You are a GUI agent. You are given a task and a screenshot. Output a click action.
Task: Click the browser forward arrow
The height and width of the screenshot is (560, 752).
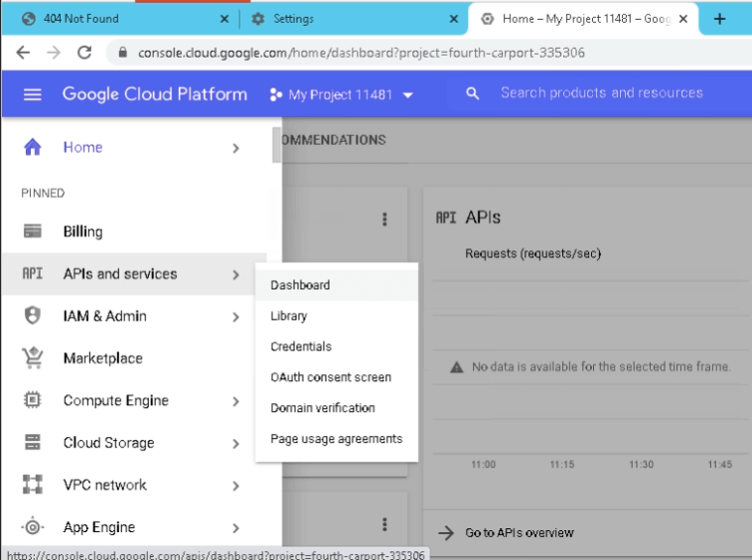(x=54, y=53)
